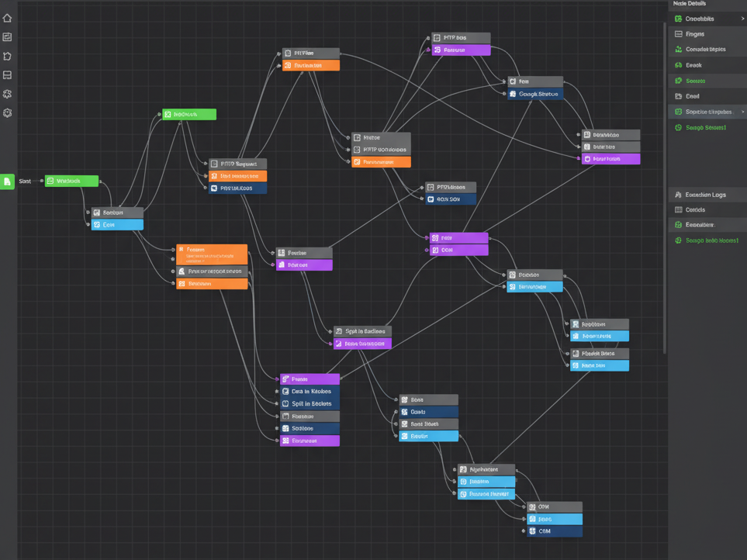Viewport: 747px width, 560px height.
Task: Select the HTTP Request row icon
Action: click(x=214, y=164)
